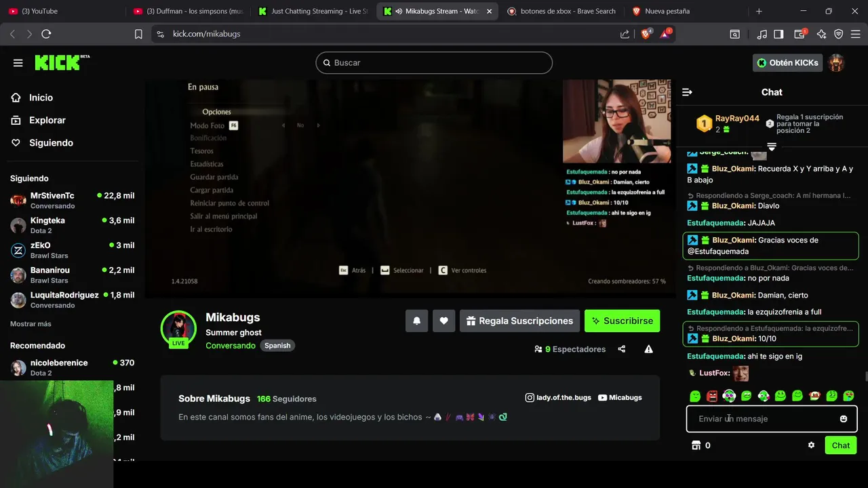868x488 pixels.
Task: Open the chat shop icon
Action: pos(696,445)
